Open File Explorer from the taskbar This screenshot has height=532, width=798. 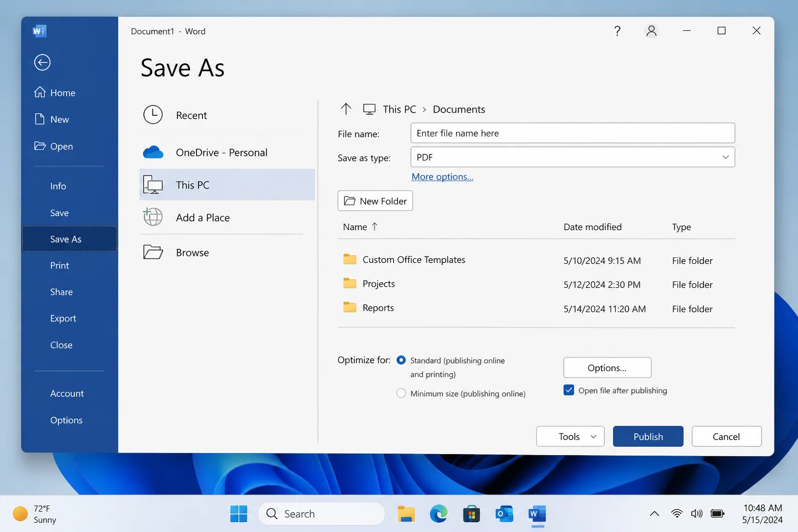(406, 514)
